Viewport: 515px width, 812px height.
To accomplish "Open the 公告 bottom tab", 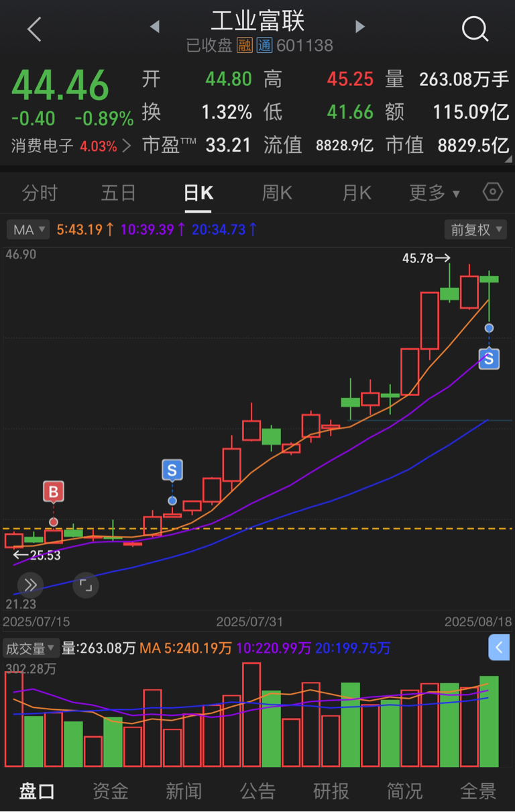I will pos(257,791).
